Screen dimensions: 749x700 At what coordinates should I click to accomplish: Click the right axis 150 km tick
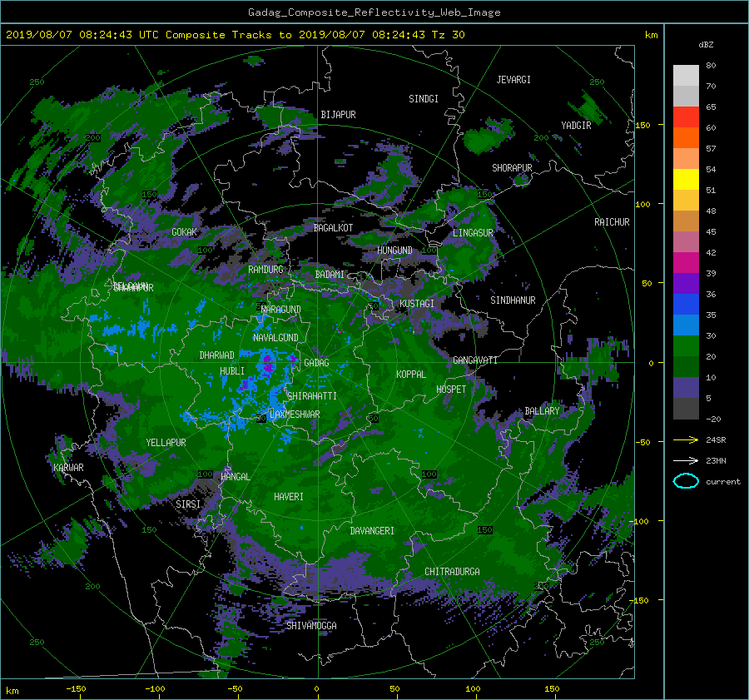643,125
